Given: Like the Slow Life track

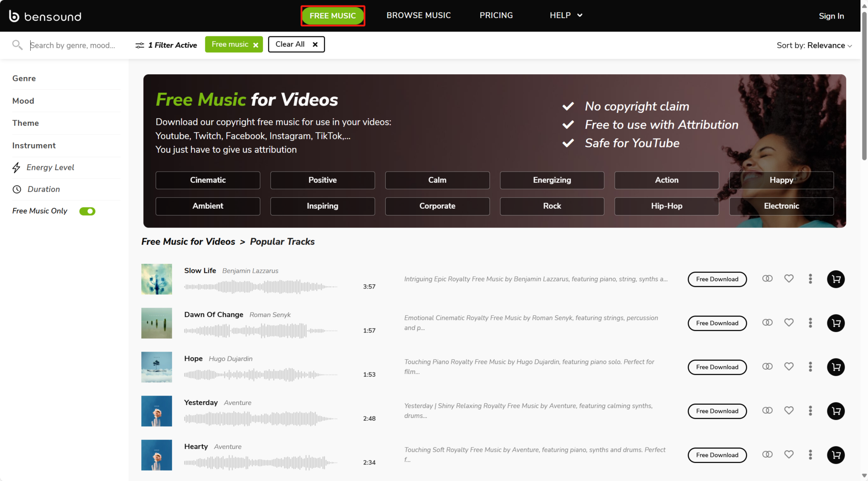Looking at the screenshot, I should [789, 279].
